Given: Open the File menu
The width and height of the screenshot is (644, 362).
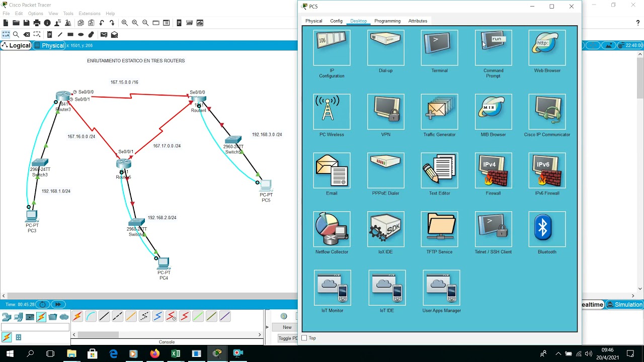Looking at the screenshot, I should click(x=6, y=14).
